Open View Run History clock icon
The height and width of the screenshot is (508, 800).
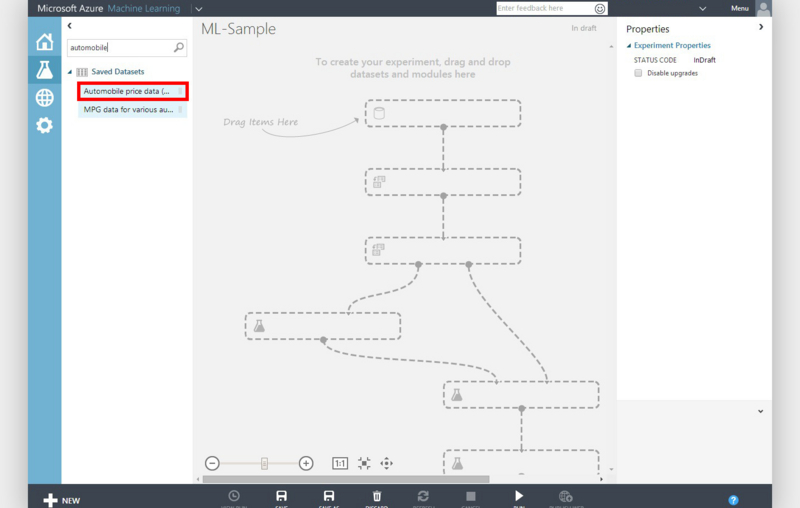click(x=234, y=496)
